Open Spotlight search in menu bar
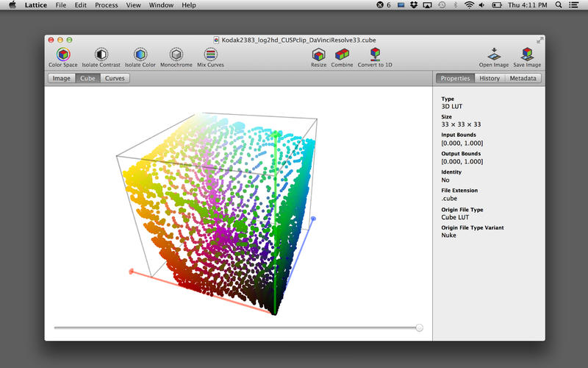Viewport: 588px width, 368px height. click(x=557, y=5)
